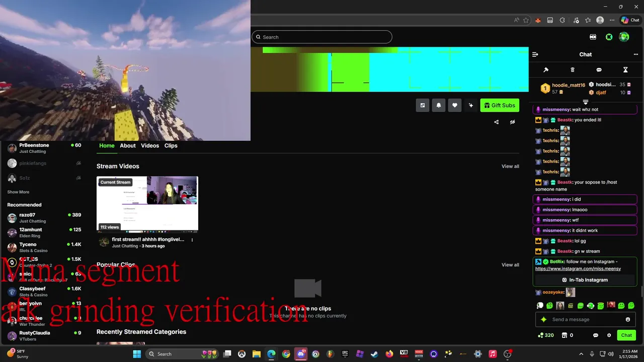Open Copilot Chat button in Edge
Screen dimensions: 644x362
[x=630, y=20]
